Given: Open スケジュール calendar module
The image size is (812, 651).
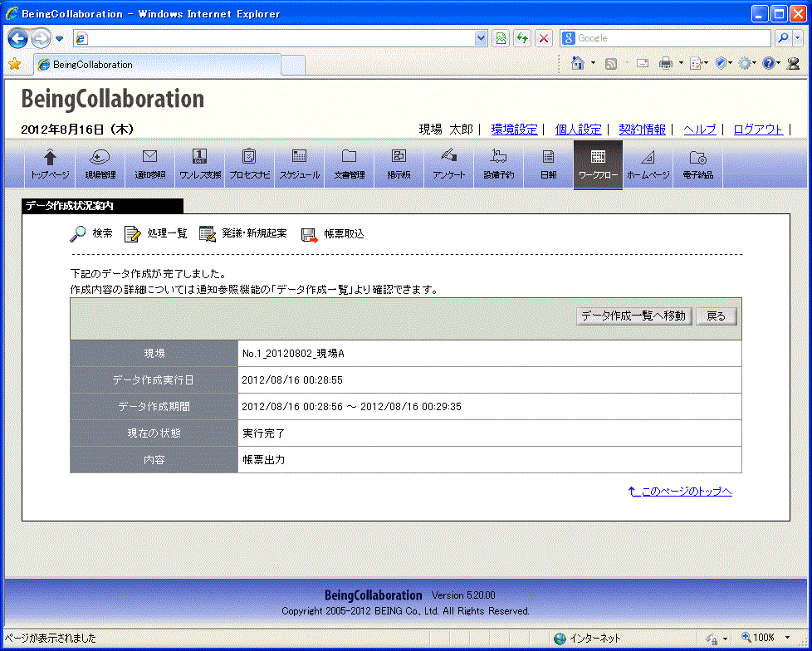Looking at the screenshot, I should (x=300, y=164).
